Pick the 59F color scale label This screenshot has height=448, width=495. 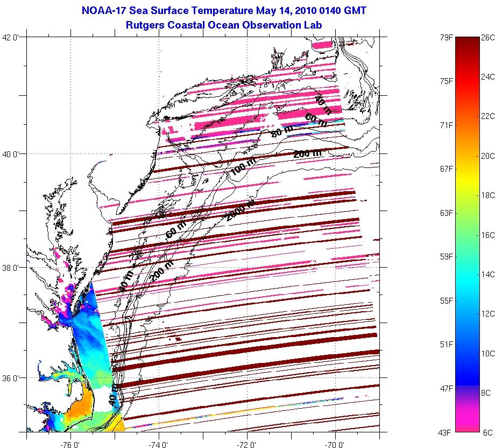[x=447, y=256]
